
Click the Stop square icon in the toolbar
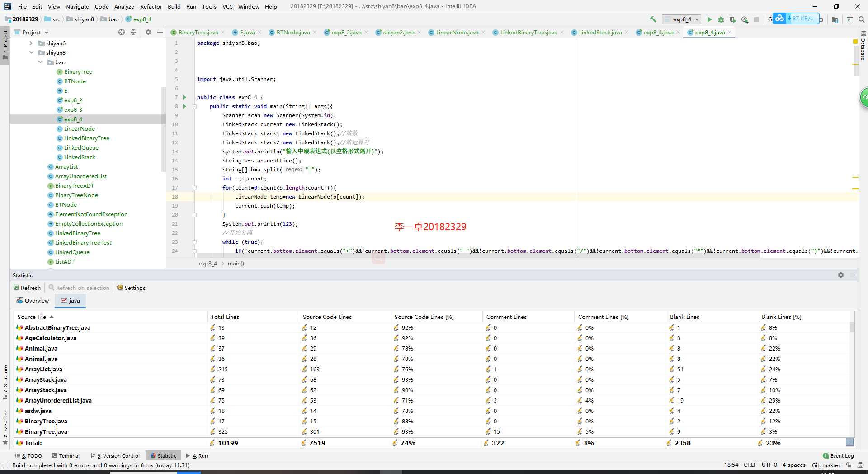(x=756, y=19)
